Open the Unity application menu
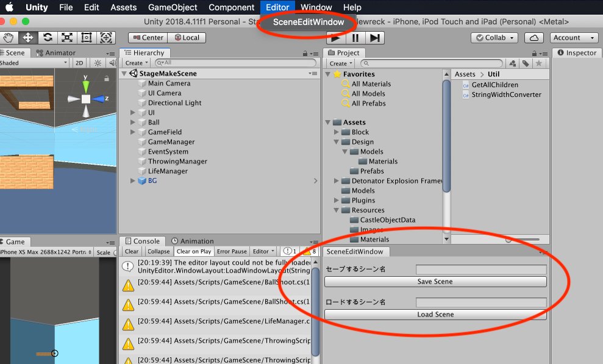This screenshot has height=364, width=603. pyautogui.click(x=37, y=7)
